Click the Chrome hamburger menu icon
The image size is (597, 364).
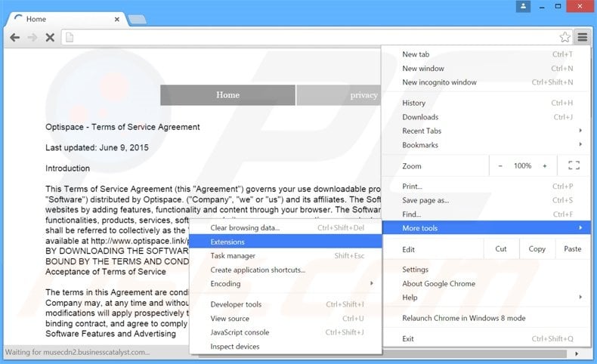(x=582, y=37)
